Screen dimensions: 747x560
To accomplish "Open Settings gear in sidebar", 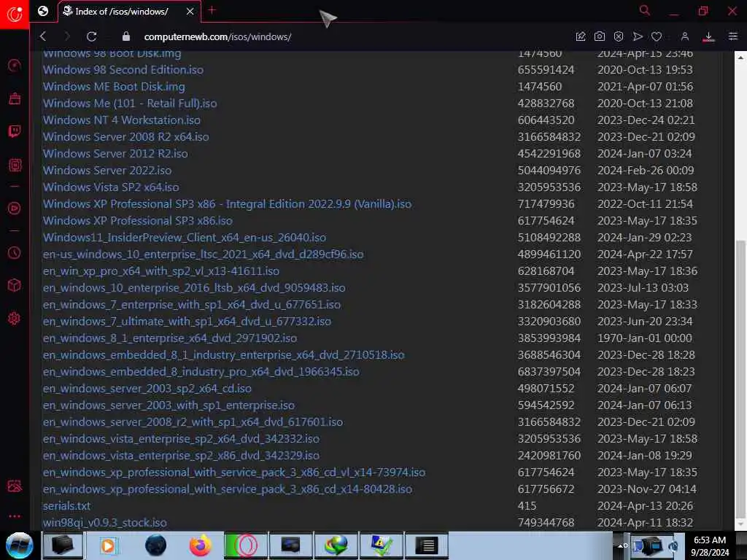I will (x=15, y=319).
